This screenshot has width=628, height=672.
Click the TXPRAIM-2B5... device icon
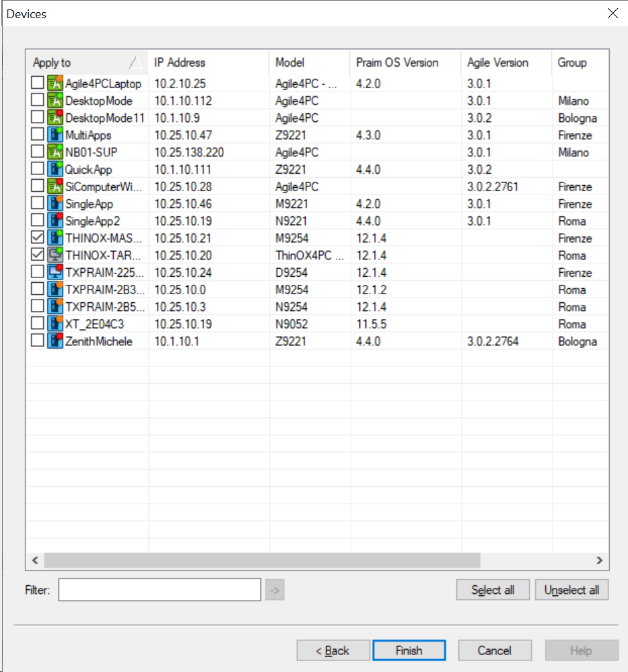55,306
